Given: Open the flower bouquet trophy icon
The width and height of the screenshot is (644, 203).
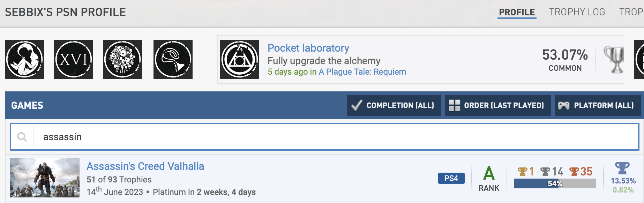Looking at the screenshot, I should pyautogui.click(x=122, y=59).
